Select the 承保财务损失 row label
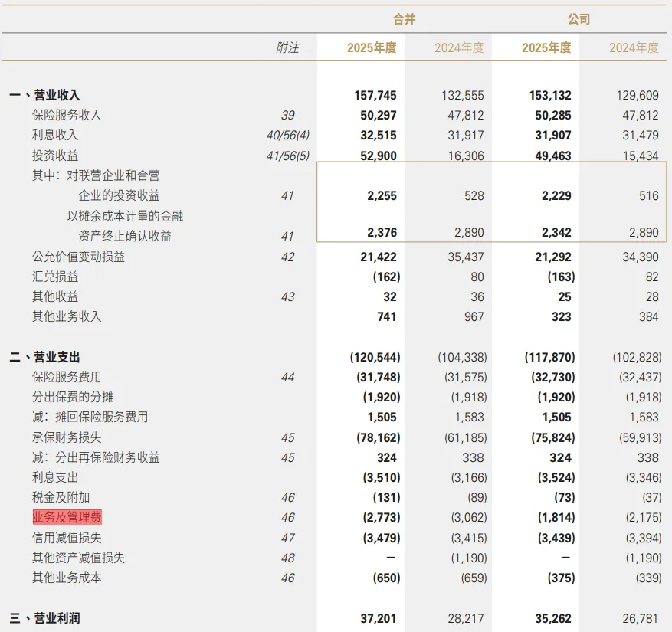The height and width of the screenshot is (632, 672). [x=67, y=437]
